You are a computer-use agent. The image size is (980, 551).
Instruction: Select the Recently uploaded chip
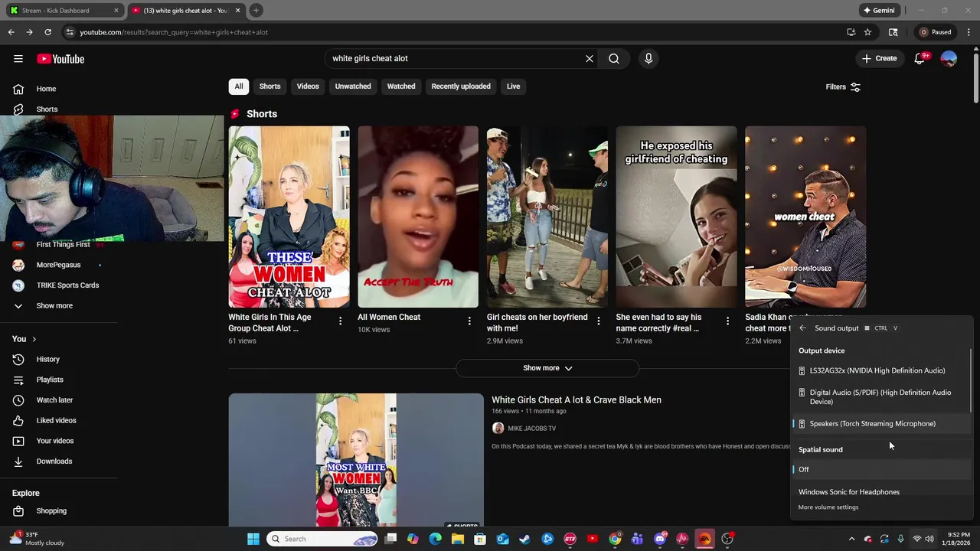tap(461, 86)
